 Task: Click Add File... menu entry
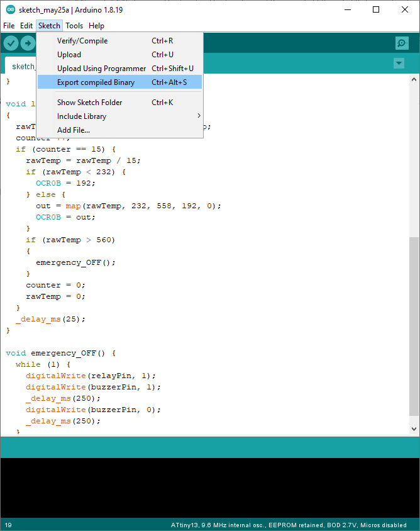[74, 130]
